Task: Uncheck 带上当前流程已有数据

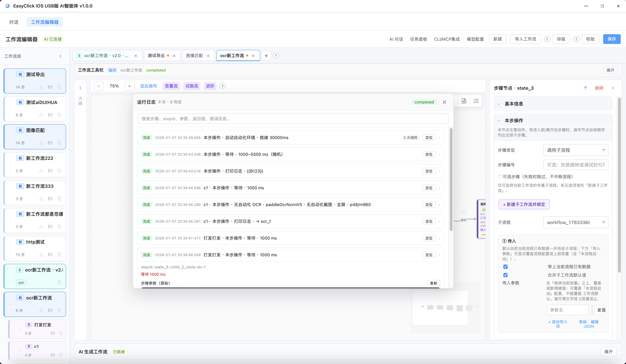Action: [x=505, y=266]
